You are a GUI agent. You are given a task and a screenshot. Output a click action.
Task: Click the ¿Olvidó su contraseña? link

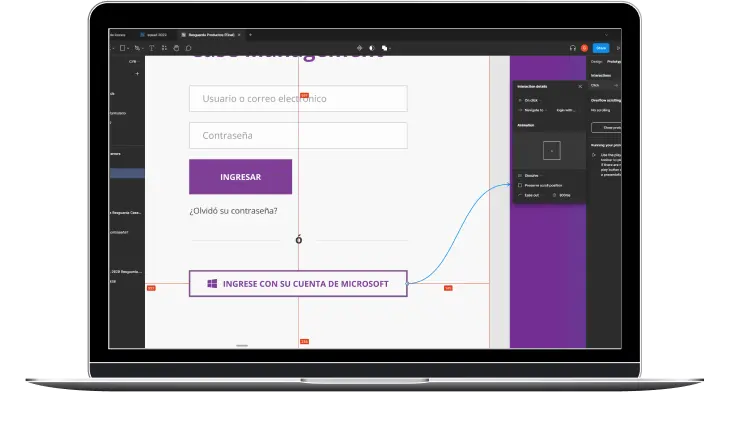coord(233,211)
